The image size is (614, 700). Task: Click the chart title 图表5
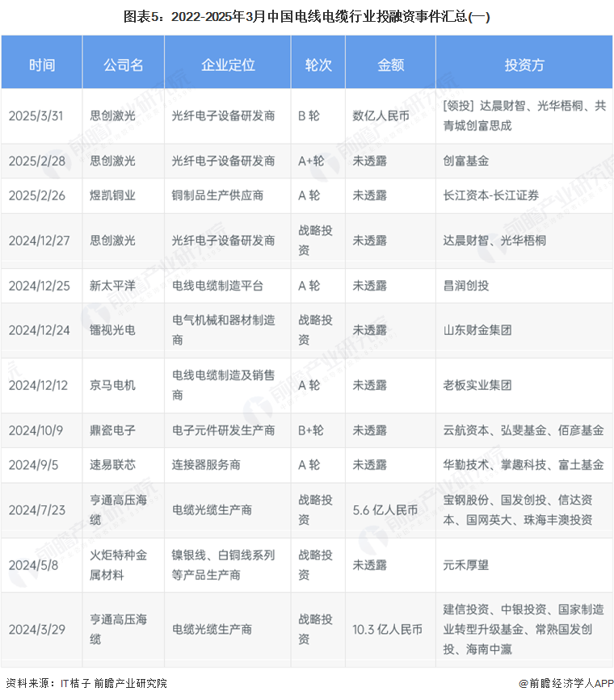306,17
